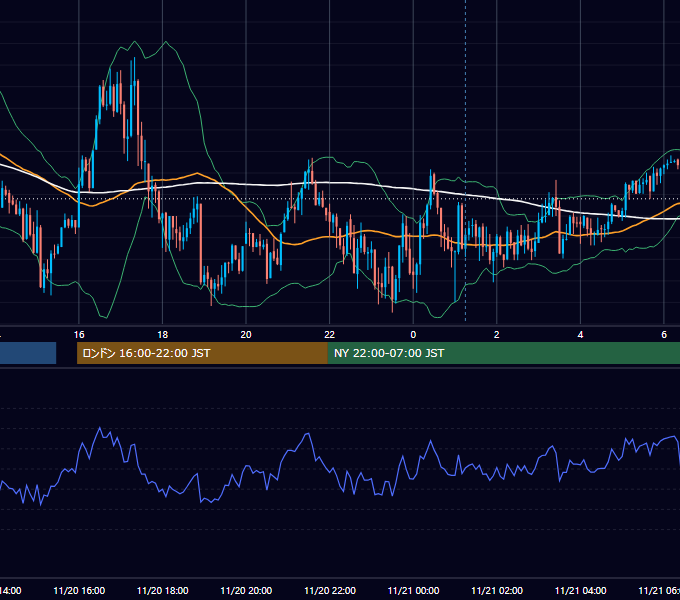Click the London 16:00-22:00 JST session bar
Image resolution: width=680 pixels, height=600 pixels.
(202, 353)
